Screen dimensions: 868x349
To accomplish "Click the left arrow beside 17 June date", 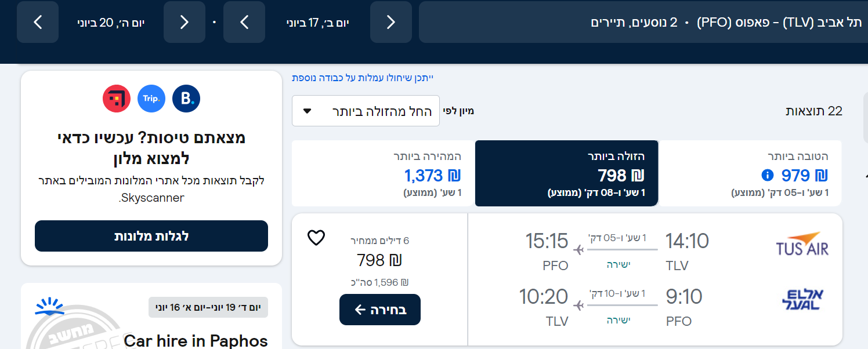I will (244, 22).
